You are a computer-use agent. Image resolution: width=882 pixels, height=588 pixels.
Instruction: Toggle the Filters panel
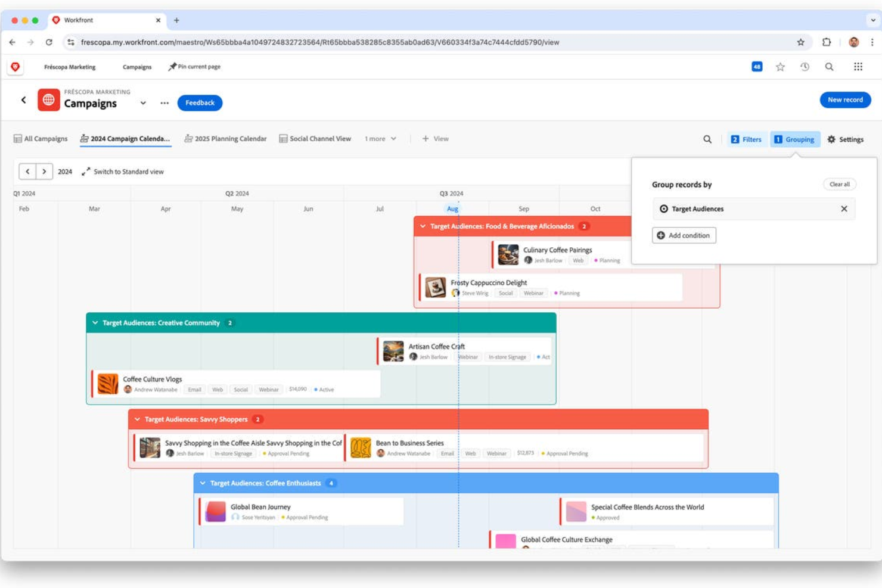(747, 139)
